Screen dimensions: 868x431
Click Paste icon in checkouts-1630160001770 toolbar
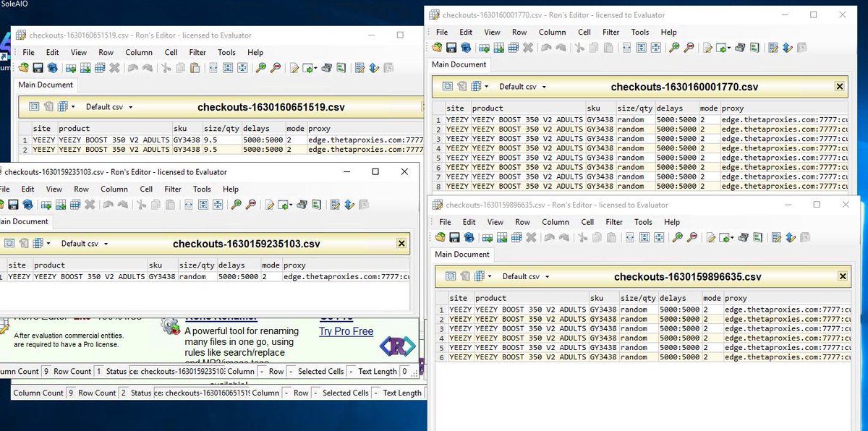tap(608, 47)
